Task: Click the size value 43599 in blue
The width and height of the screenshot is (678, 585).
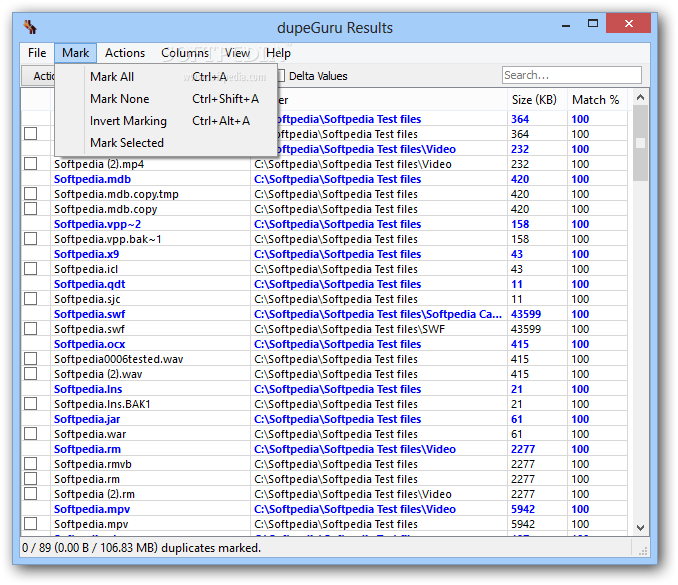Action: point(526,314)
